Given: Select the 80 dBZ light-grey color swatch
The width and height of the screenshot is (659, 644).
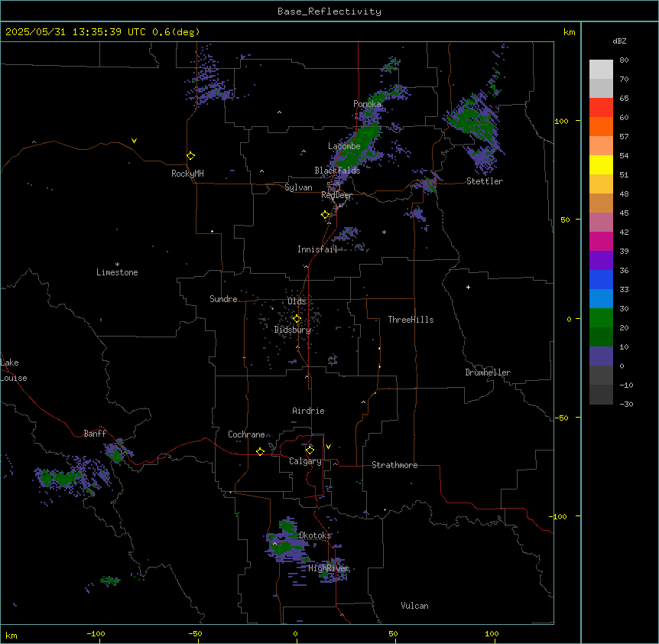Looking at the screenshot, I should click(601, 70).
